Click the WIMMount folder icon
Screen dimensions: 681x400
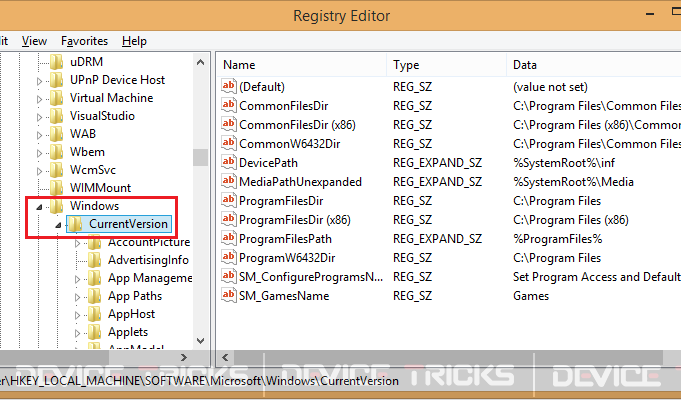pos(56,188)
